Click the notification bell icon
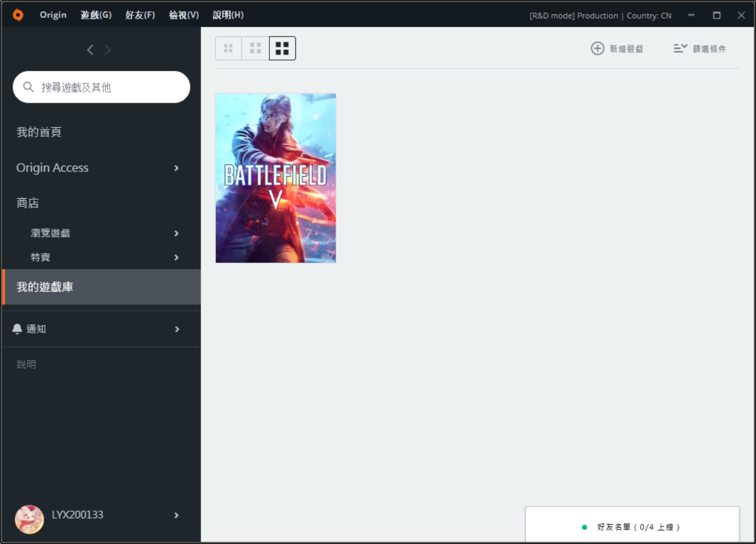756x544 pixels. [17, 329]
